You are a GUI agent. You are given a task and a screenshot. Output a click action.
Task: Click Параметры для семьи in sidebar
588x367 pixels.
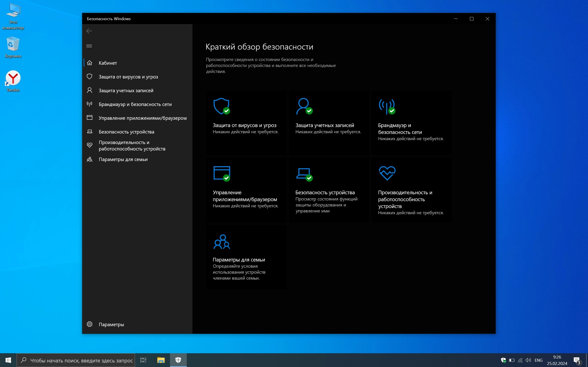click(123, 159)
